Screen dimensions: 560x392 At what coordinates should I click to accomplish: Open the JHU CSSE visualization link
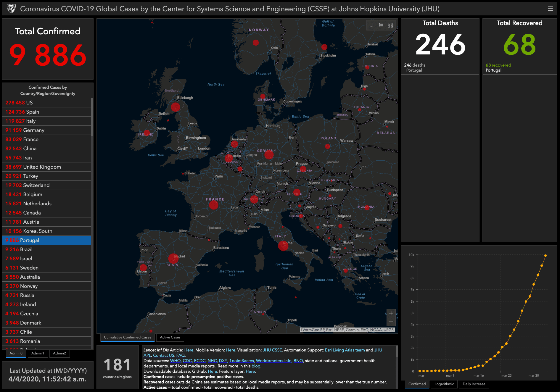pyautogui.click(x=272, y=350)
